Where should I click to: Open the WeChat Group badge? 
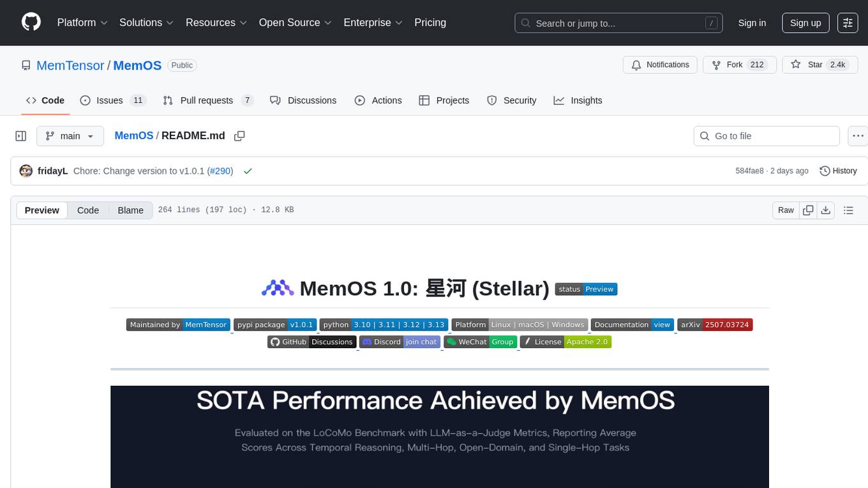pyautogui.click(x=480, y=342)
